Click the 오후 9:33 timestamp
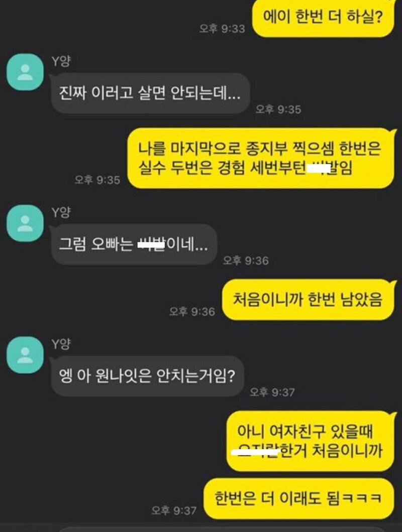This screenshot has height=532, width=402. (x=222, y=29)
